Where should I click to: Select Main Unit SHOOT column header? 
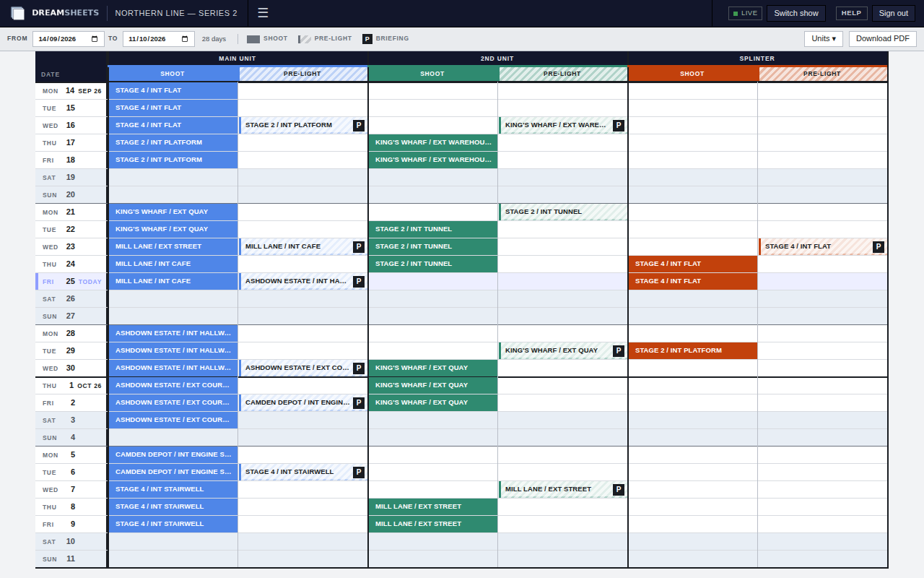tap(173, 74)
